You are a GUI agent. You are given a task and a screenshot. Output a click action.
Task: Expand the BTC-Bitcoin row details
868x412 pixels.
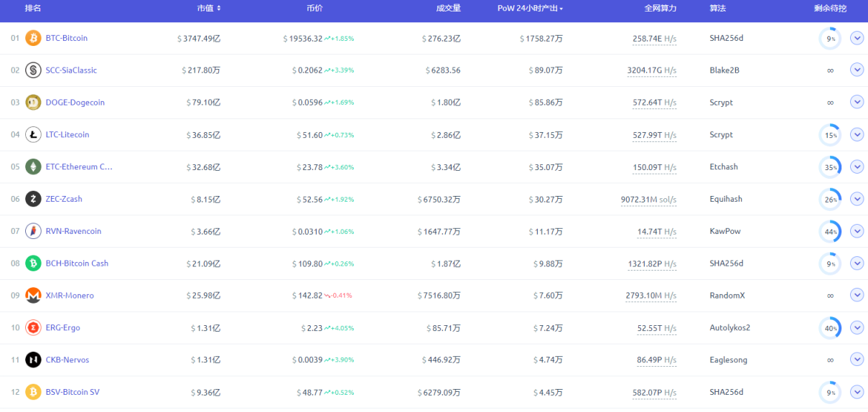click(x=857, y=38)
